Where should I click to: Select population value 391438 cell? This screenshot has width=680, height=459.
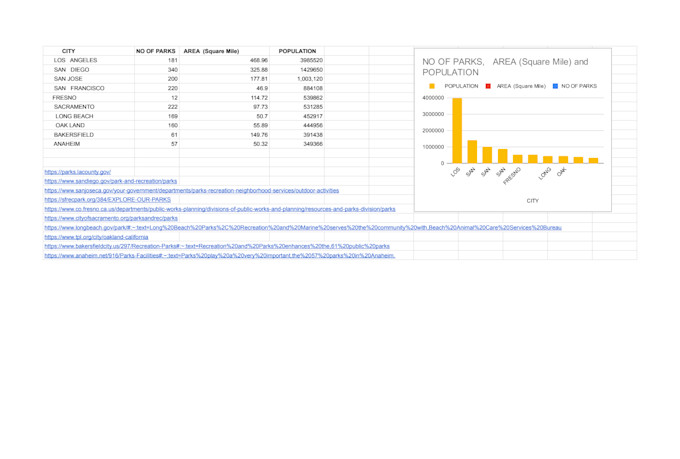tap(297, 135)
